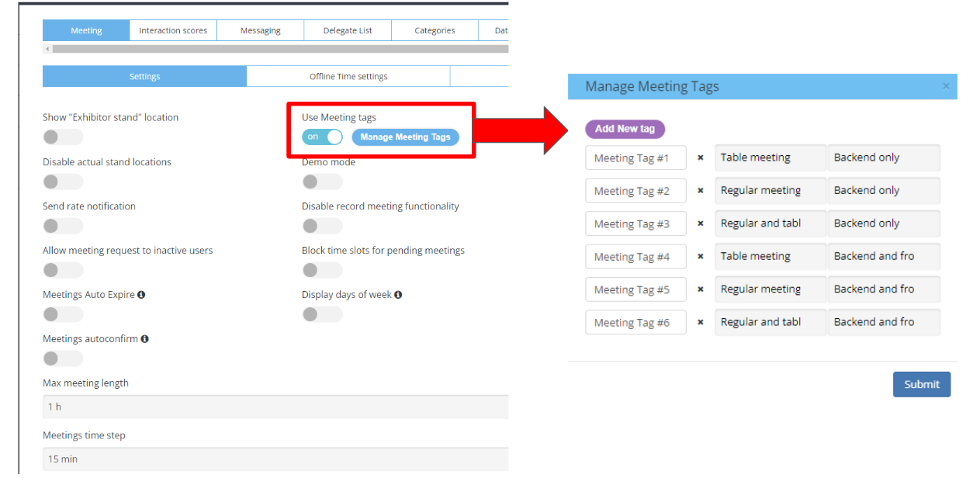Image resolution: width=980 pixels, height=478 pixels.
Task: Remove Meeting Tag #5 with its x icon
Action: [700, 289]
